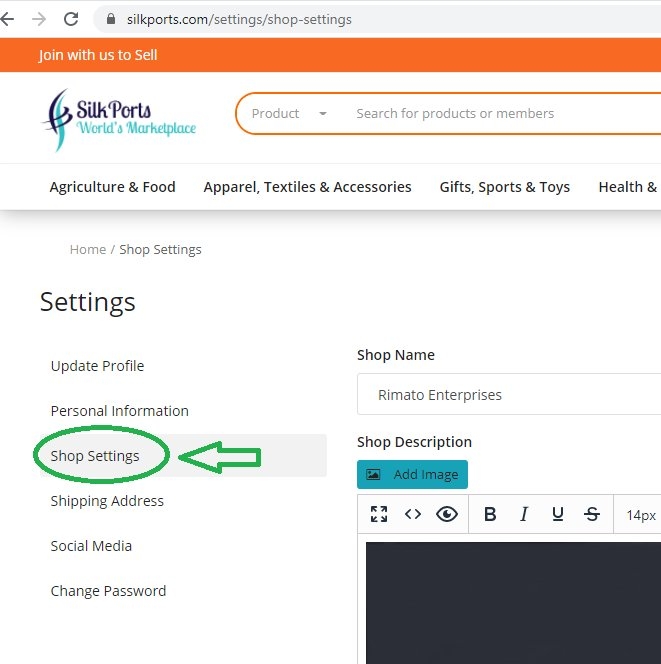Apply italic formatting
Image resolution: width=661 pixels, height=664 pixels.
[524, 514]
